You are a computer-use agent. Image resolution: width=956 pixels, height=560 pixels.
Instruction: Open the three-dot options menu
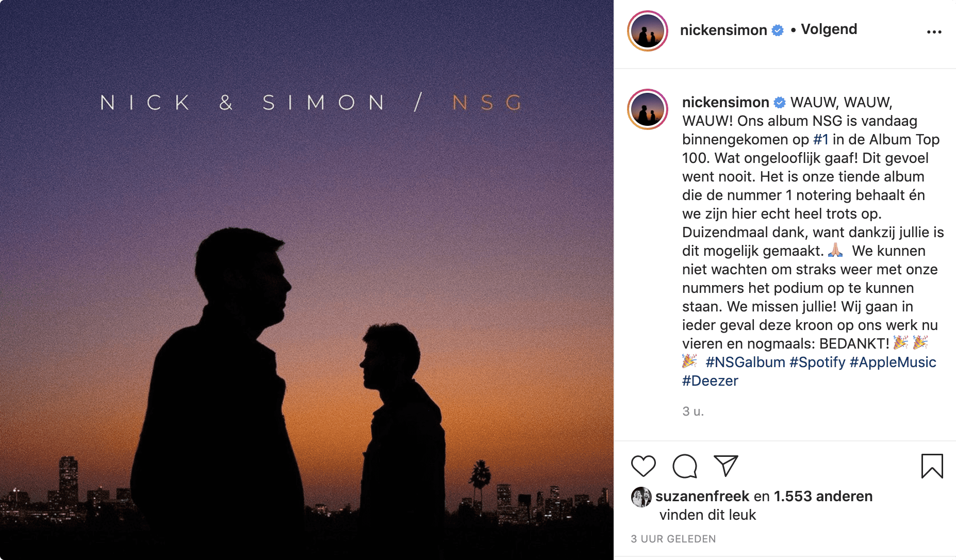coord(934,31)
